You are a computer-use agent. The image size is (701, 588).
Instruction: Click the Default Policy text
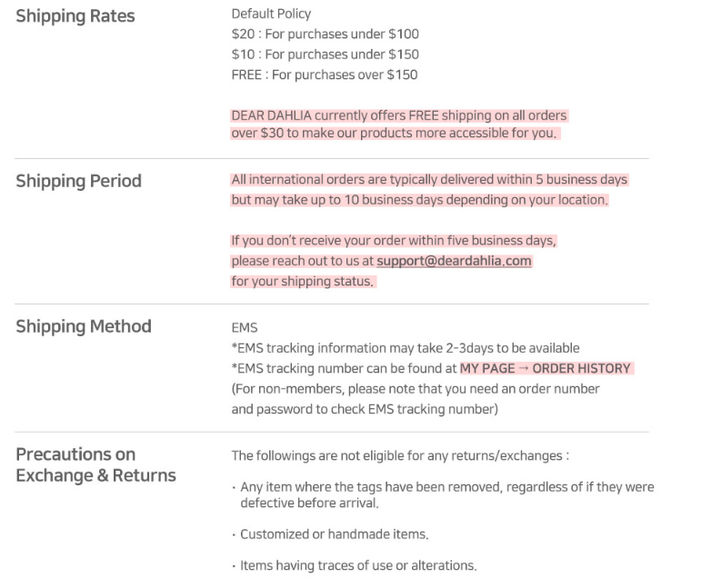pyautogui.click(x=271, y=14)
